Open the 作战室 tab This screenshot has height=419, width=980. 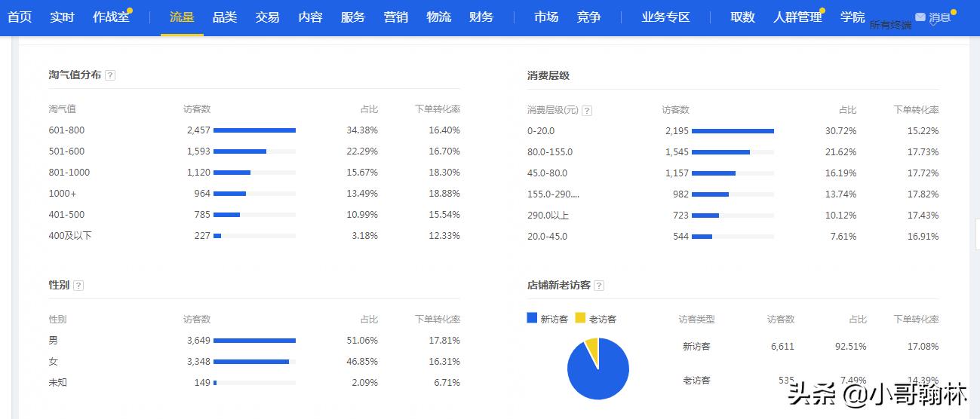pos(111,17)
